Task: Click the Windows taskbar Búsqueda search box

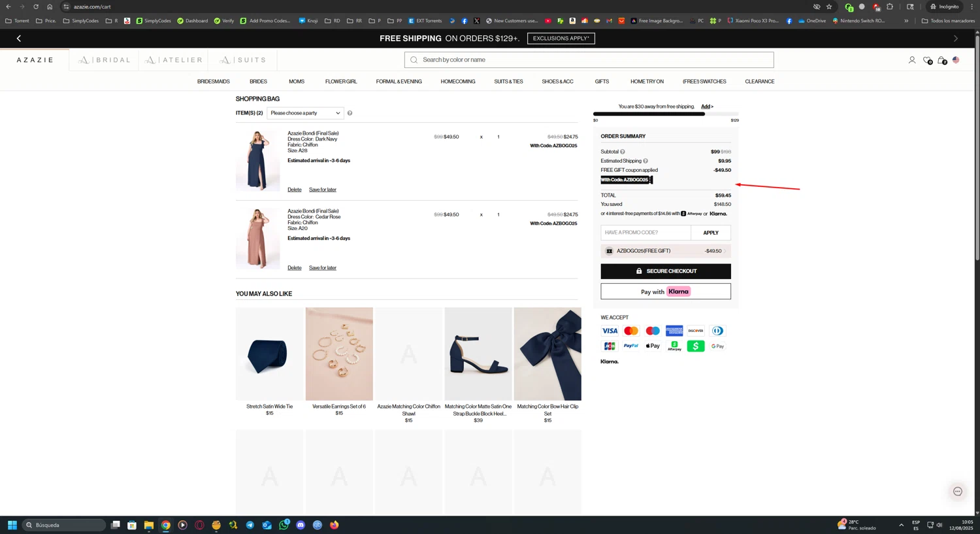Action: pos(64,525)
